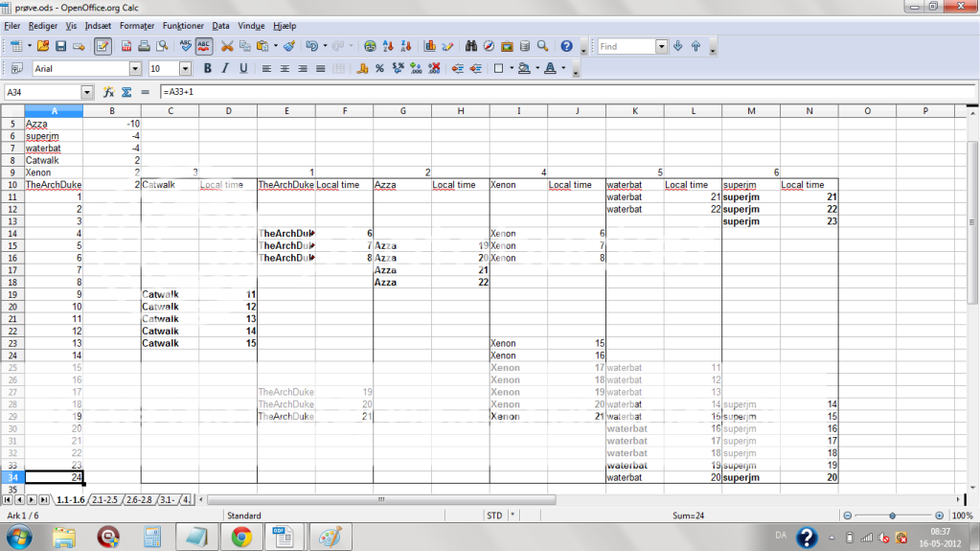980x551 pixels.
Task: Click the send document as e-mail icon
Action: pos(79,46)
